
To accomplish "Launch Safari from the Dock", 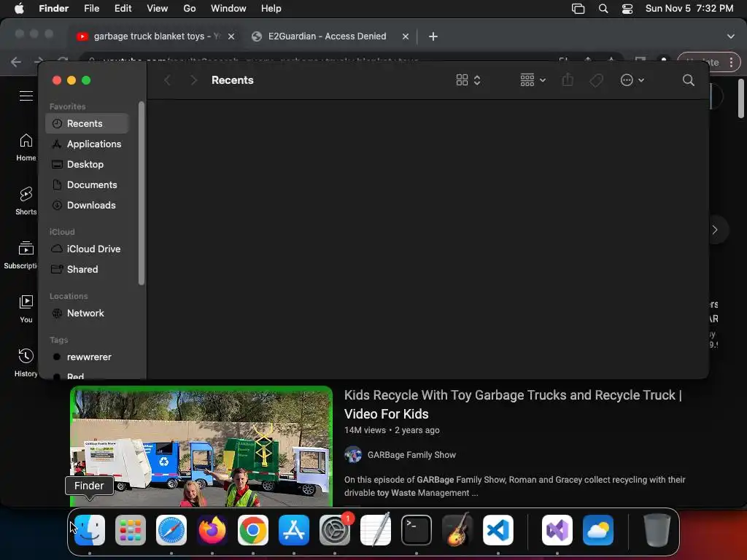I will [171, 530].
